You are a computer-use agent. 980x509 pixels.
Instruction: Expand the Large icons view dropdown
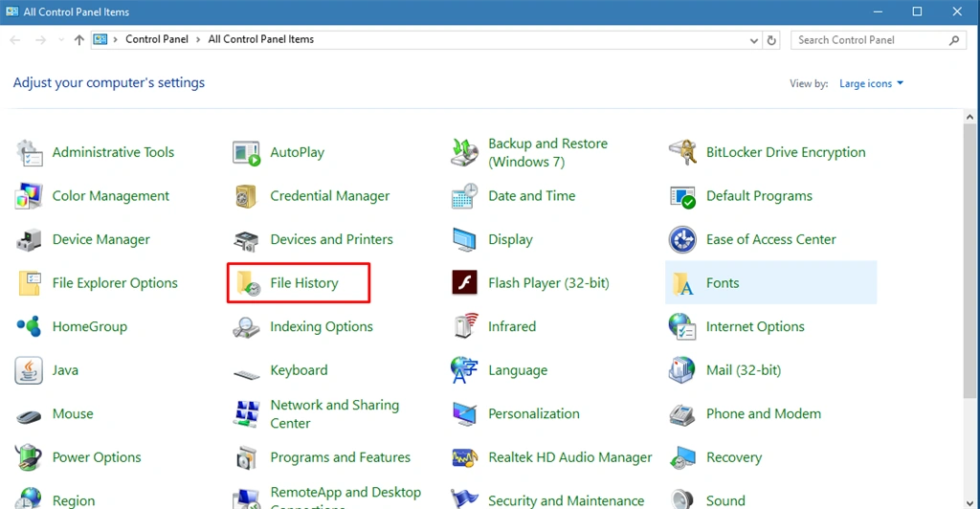(x=871, y=83)
